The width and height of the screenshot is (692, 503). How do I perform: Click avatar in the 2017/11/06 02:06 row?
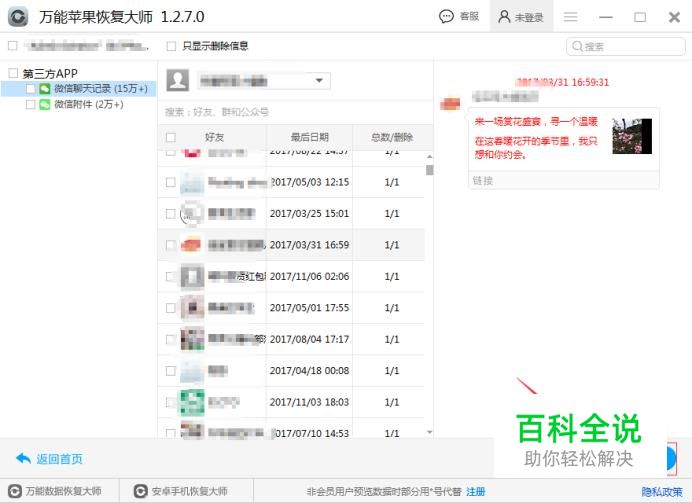coord(192,277)
